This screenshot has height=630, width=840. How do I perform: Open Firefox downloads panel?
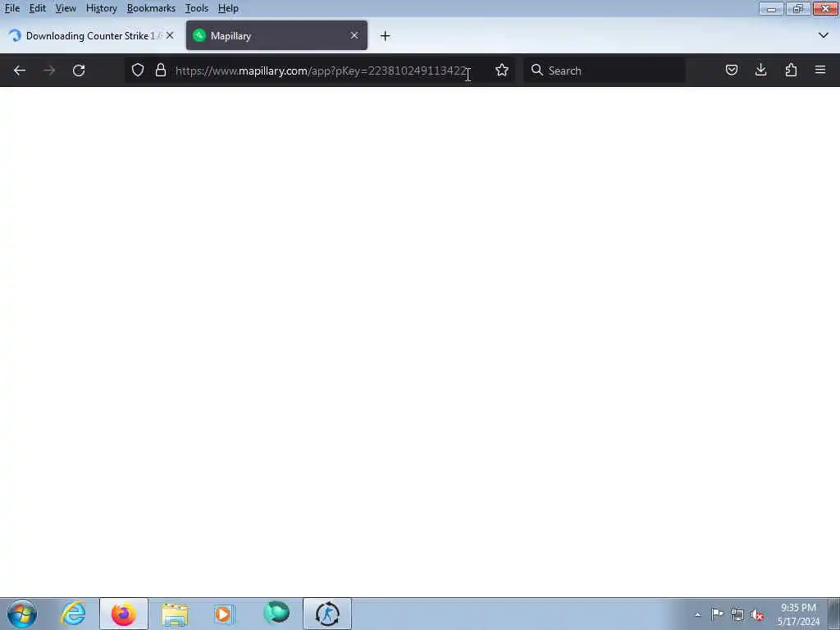[760, 71]
